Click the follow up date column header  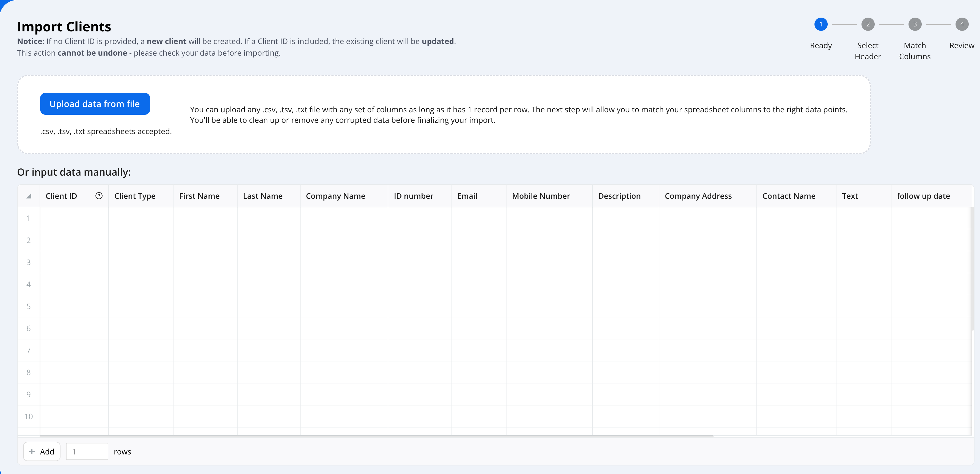(x=931, y=196)
